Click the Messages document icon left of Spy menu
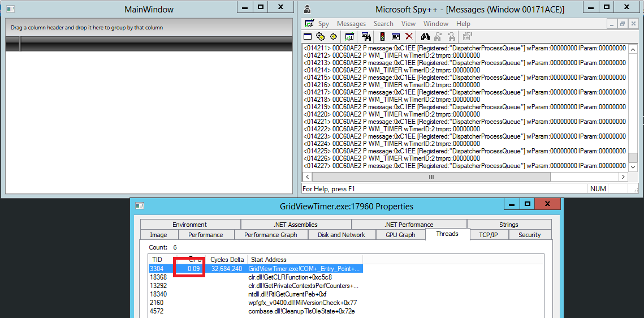644x318 pixels. click(x=310, y=23)
